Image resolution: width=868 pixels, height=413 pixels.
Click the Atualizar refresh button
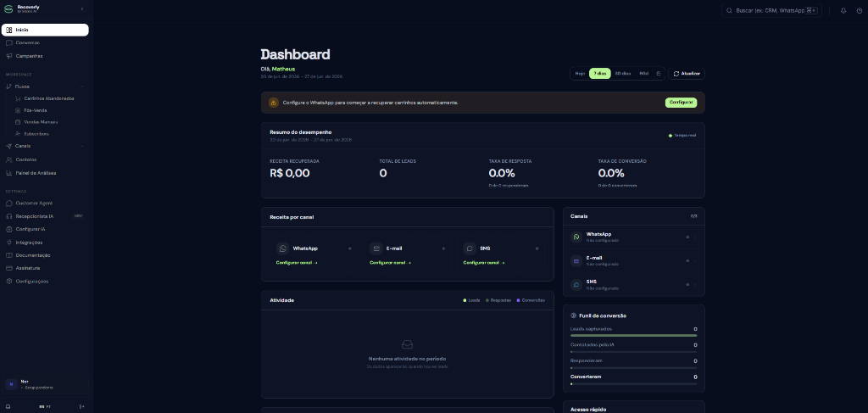687,74
